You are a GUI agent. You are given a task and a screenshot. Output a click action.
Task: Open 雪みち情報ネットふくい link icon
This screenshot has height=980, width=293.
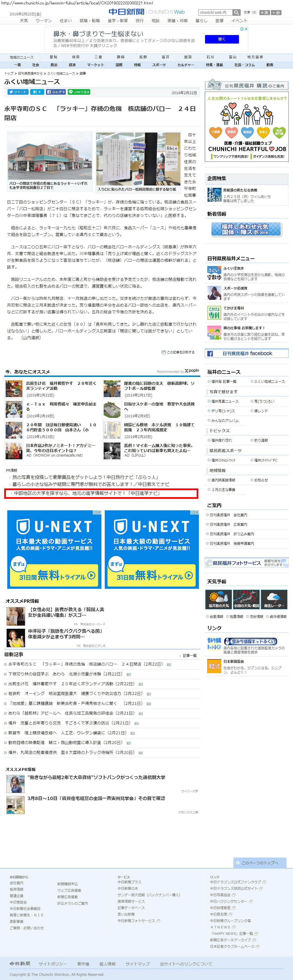214,644
